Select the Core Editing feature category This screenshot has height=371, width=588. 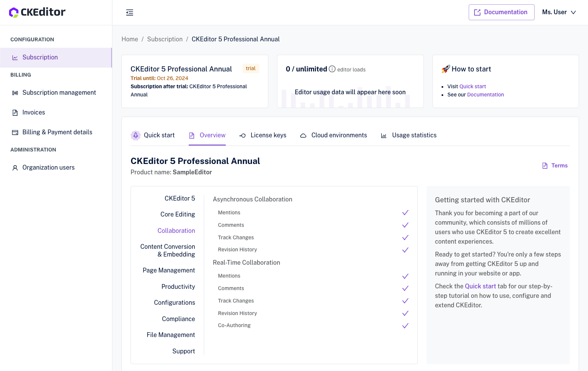pos(177,214)
